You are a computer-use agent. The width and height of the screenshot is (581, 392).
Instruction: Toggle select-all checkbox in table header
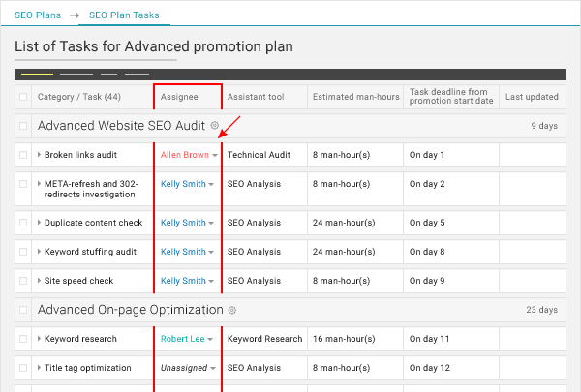[23, 97]
